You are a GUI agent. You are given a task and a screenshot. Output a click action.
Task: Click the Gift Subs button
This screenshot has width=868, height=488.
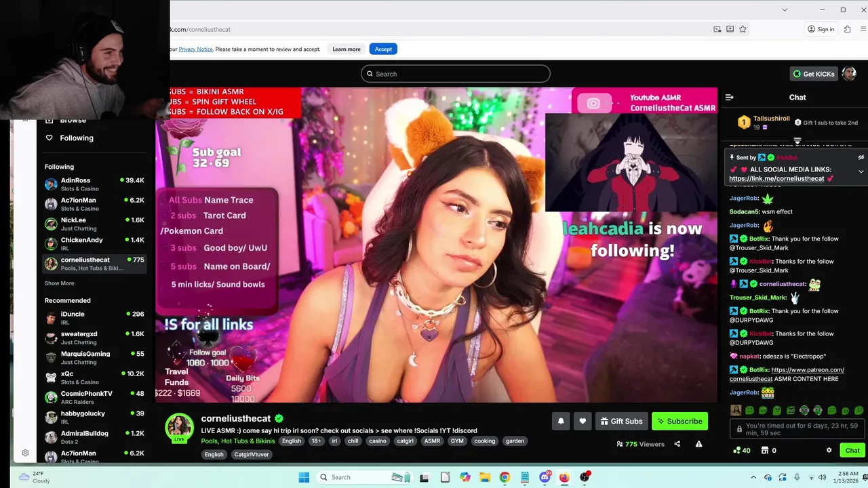[x=621, y=421]
